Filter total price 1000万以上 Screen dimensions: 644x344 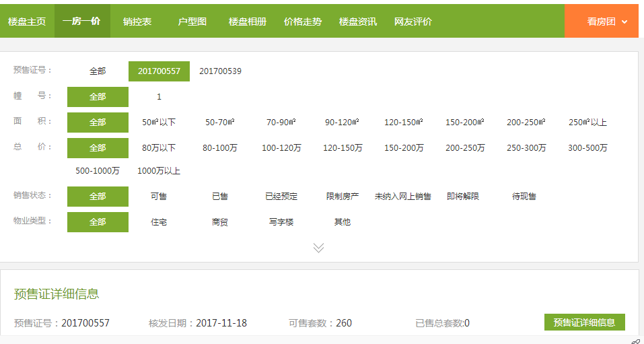point(159,171)
